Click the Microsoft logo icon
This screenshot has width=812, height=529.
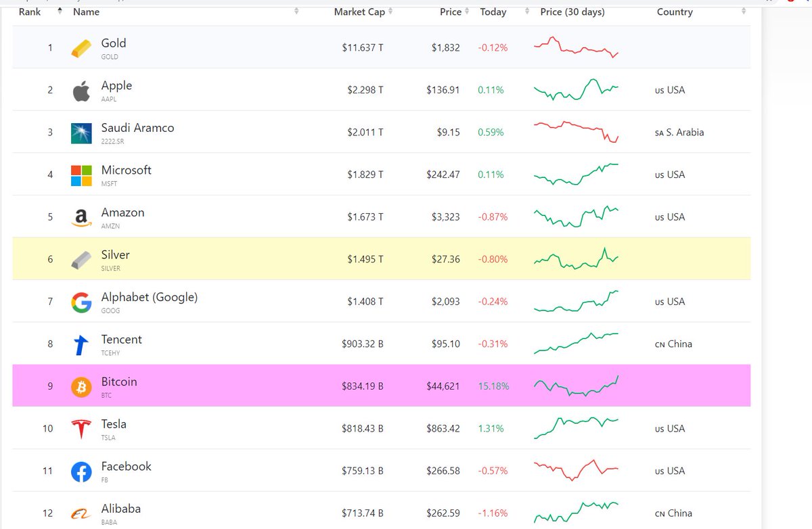(x=81, y=175)
